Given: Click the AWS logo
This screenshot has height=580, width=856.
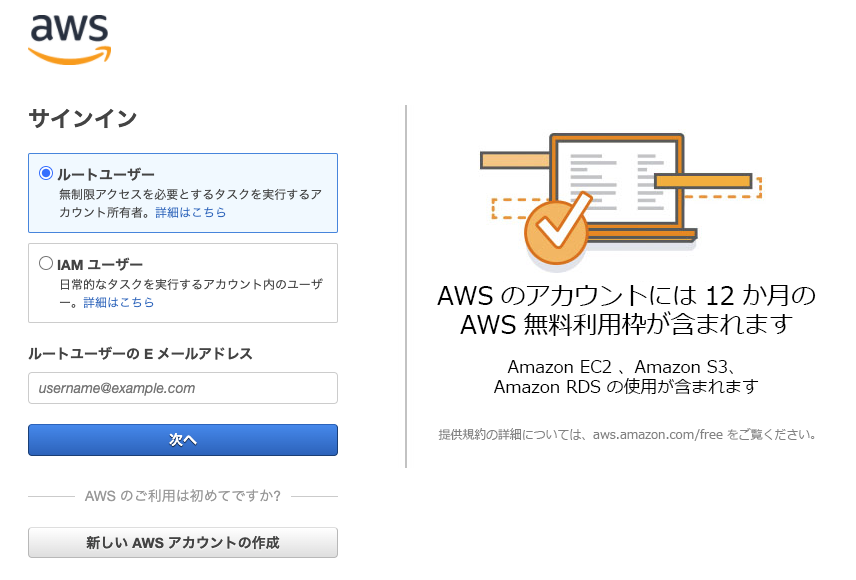Looking at the screenshot, I should pyautogui.click(x=69, y=39).
